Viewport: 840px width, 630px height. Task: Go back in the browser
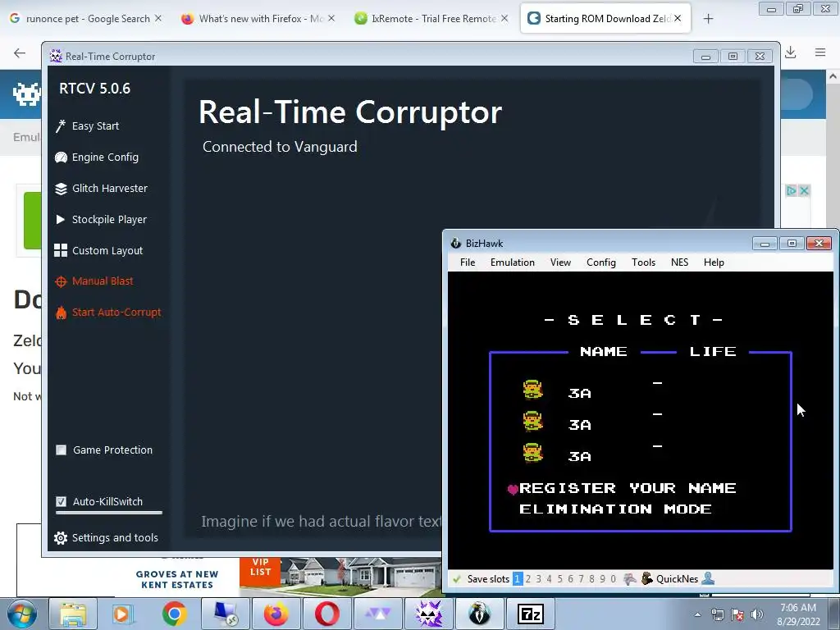tap(20, 52)
